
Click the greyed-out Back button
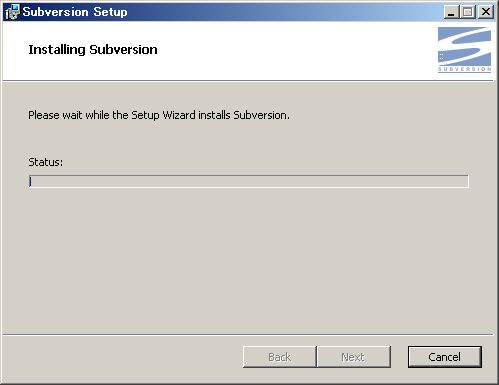[279, 357]
